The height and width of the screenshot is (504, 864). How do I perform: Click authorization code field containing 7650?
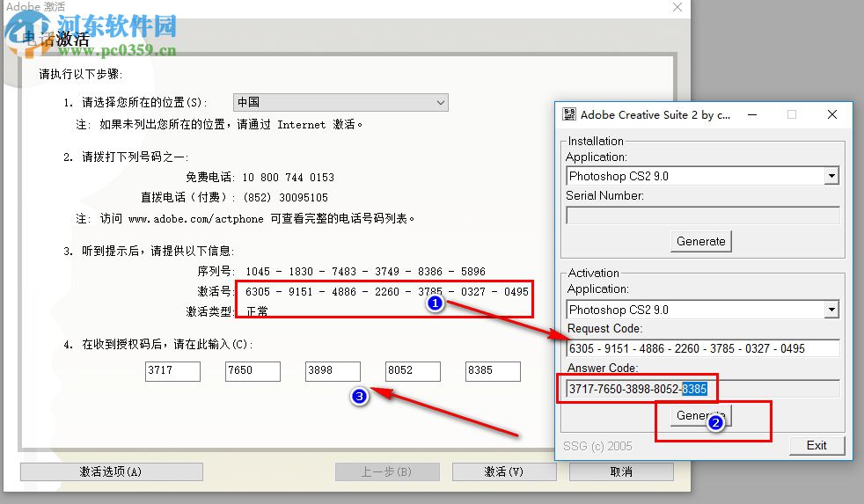[253, 371]
